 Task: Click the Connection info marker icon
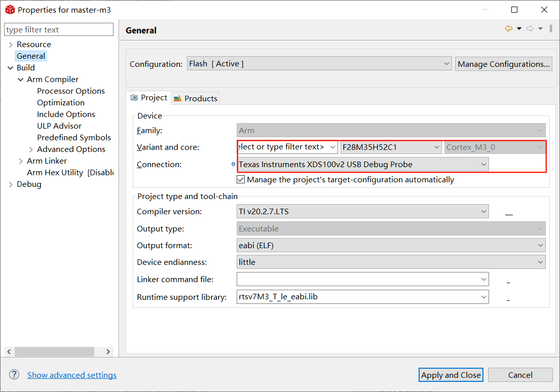(233, 164)
